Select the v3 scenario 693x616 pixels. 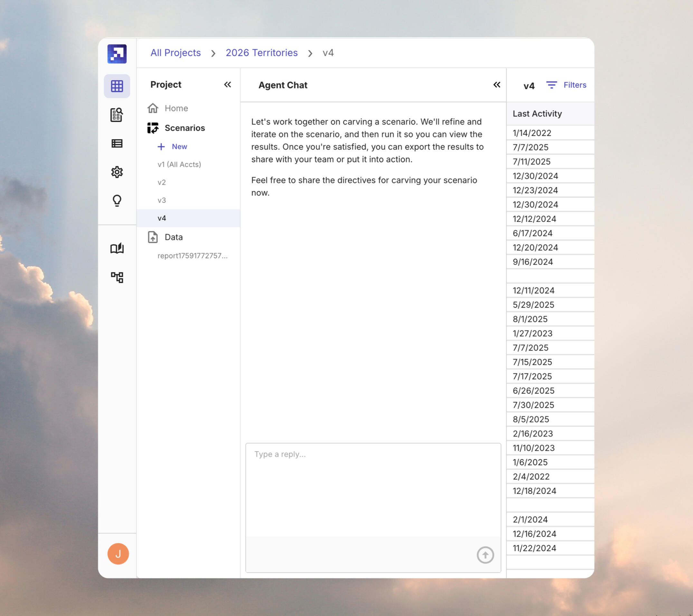162,200
